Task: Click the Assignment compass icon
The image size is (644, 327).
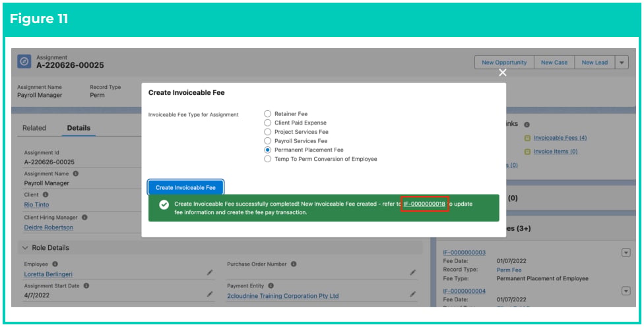Action: (24, 61)
